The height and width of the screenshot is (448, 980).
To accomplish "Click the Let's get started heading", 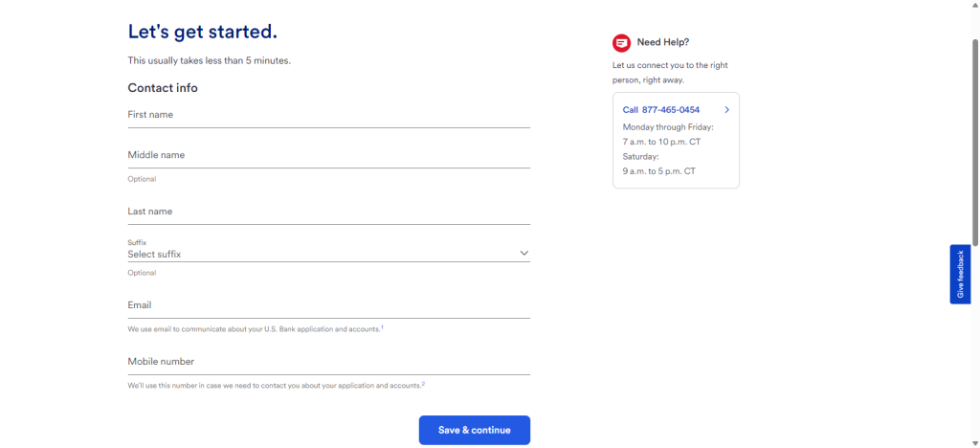I will pyautogui.click(x=203, y=32).
